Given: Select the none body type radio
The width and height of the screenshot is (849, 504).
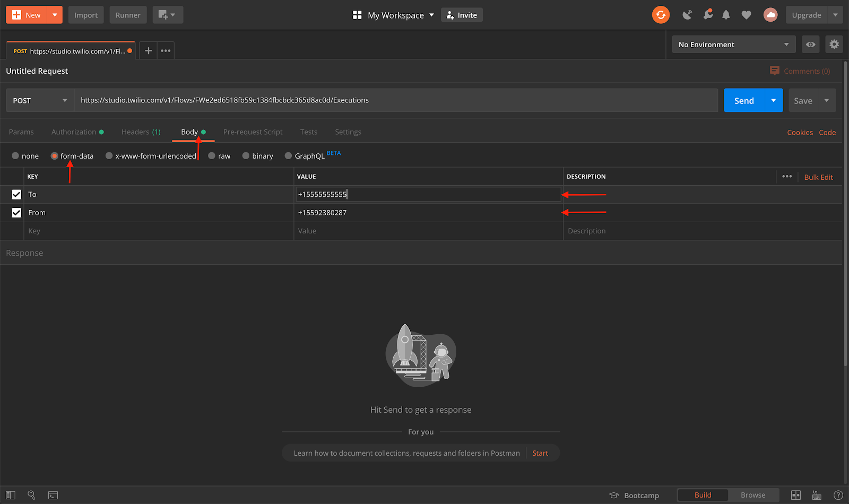Looking at the screenshot, I should [15, 156].
